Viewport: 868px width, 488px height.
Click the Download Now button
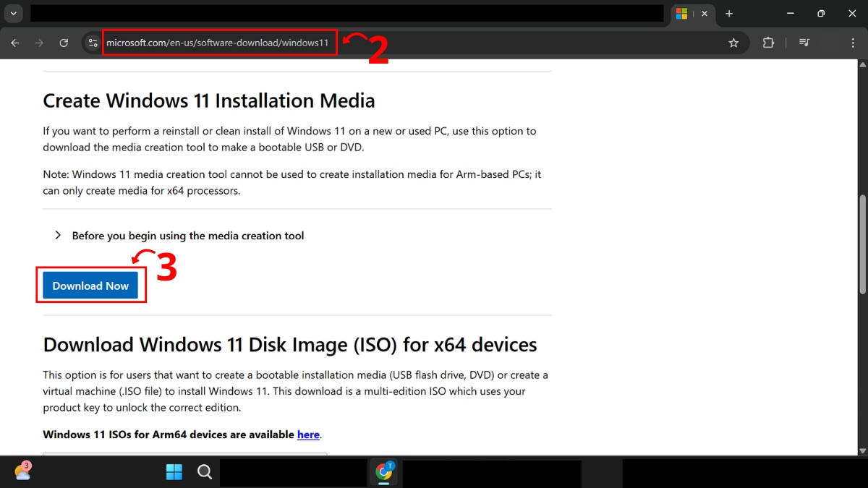coord(90,286)
